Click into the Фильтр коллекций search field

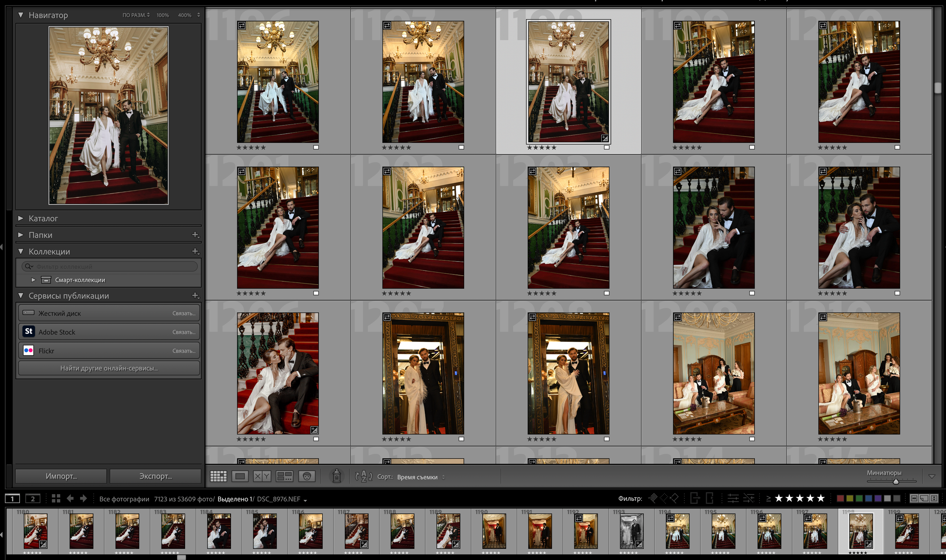[x=109, y=266]
